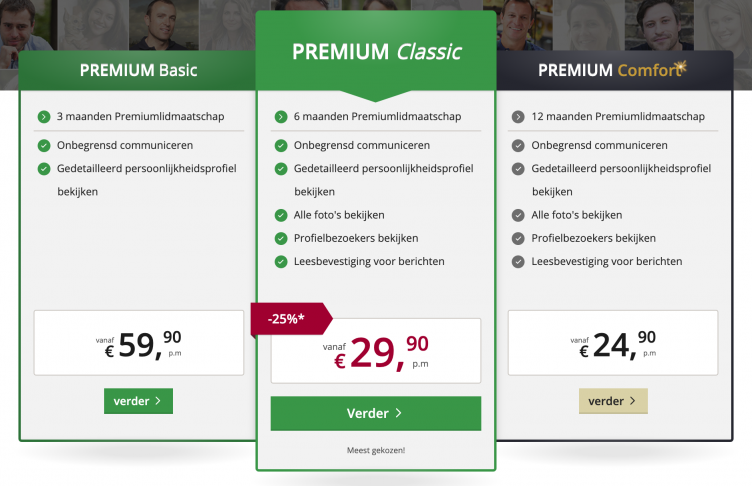Image resolution: width=752 pixels, height=486 pixels.
Task: Click Classic's Leesbevestiging voor berichten checkmark icon
Action: point(281,262)
